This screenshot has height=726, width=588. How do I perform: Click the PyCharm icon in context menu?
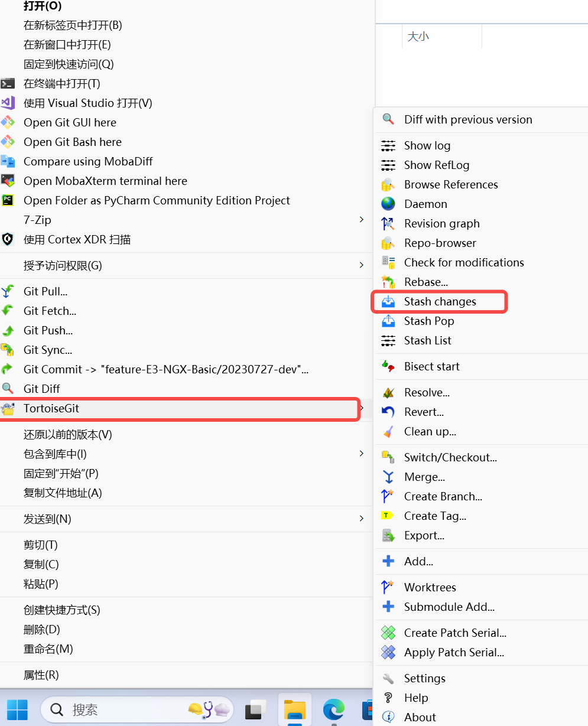[7, 200]
